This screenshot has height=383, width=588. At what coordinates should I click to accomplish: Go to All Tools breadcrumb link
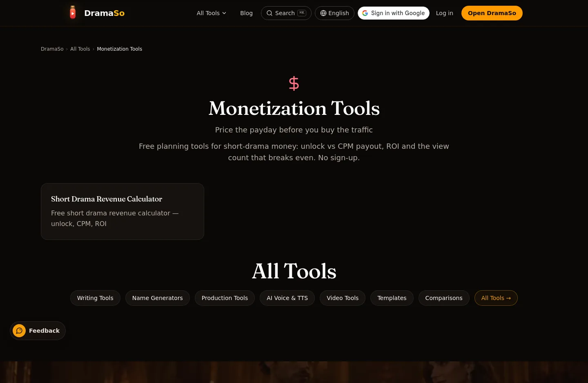[80, 49]
